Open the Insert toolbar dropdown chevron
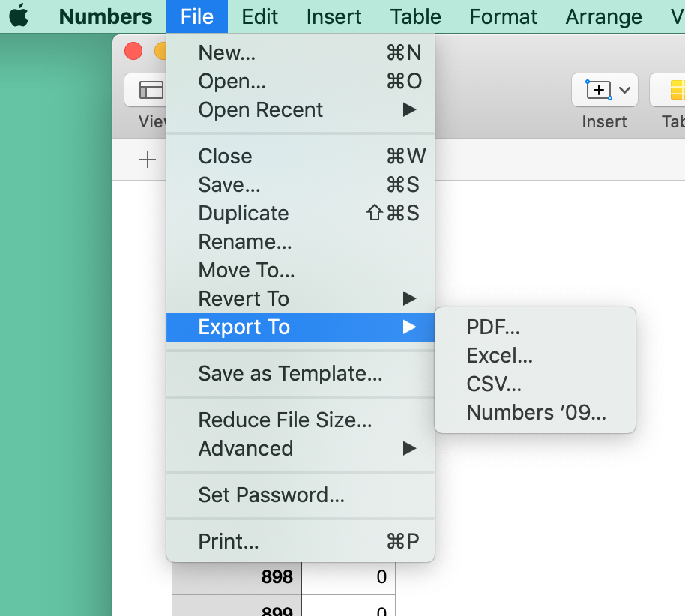Image resolution: width=685 pixels, height=616 pixels. pos(625,91)
